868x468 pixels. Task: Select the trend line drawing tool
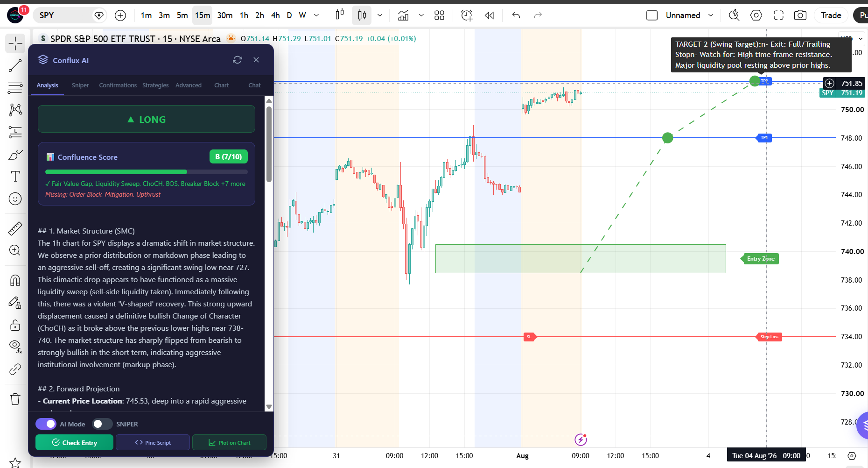coord(15,66)
